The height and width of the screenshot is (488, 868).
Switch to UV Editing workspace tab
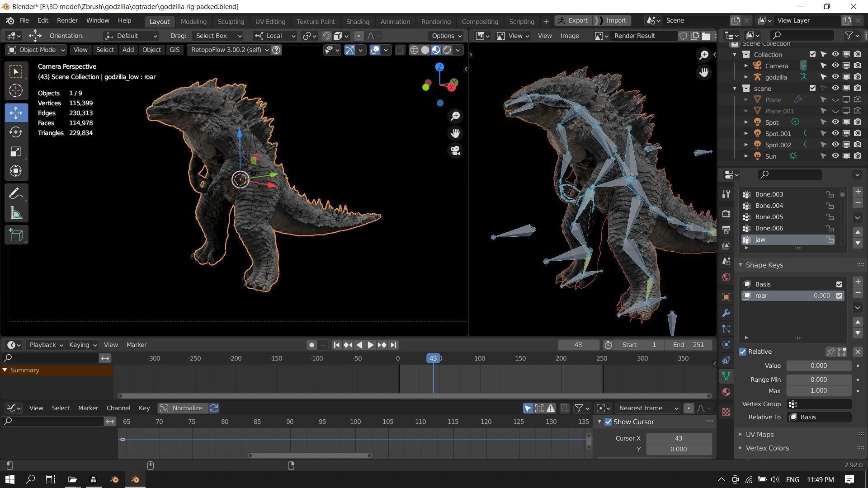270,21
